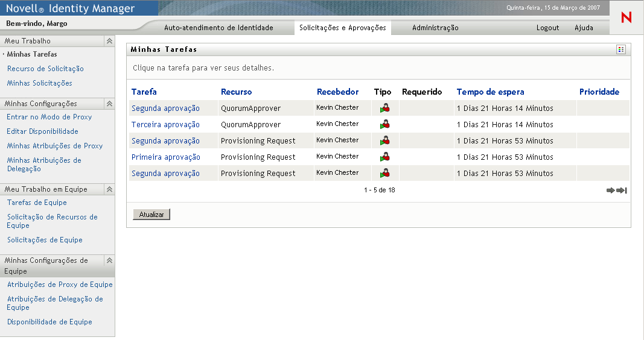Collapse the Meu Trabalho section
The width and height of the screenshot is (644, 340).
[x=109, y=41]
